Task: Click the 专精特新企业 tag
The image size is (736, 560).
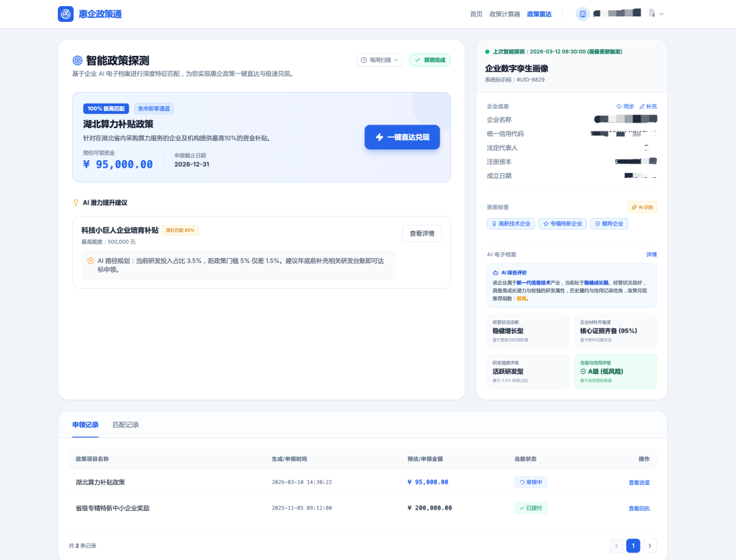Action: click(x=562, y=224)
